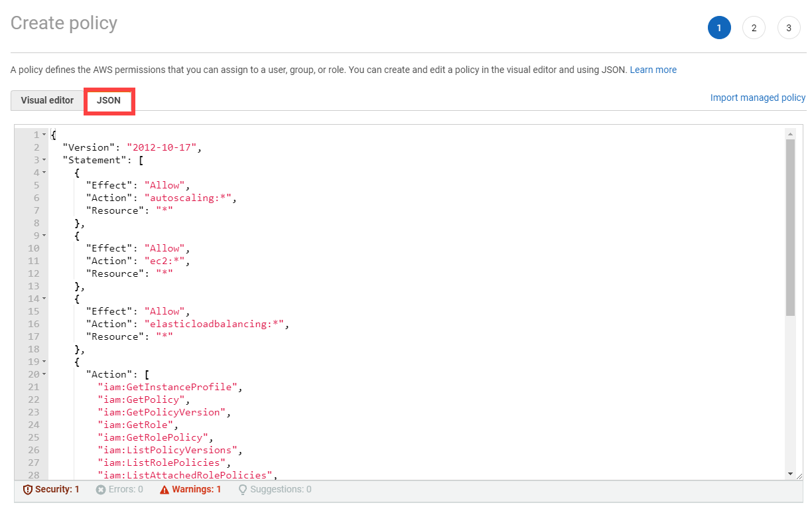This screenshot has height=505, width=812.
Task: Fold the ec2 statement block at line 9
Action: tap(44, 236)
